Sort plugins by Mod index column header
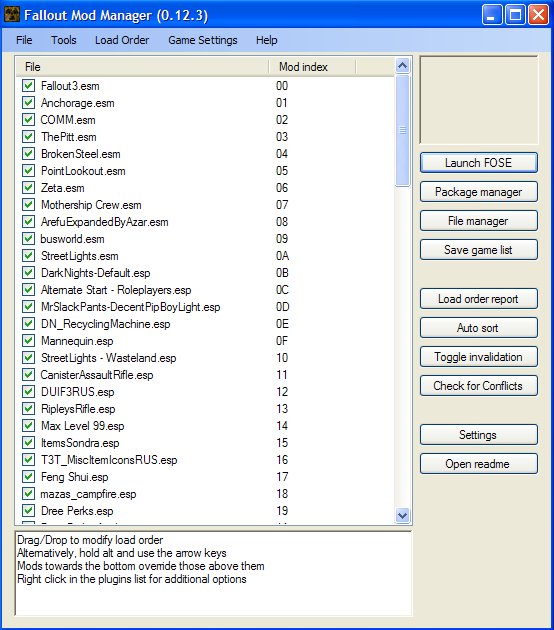The image size is (554, 630). [312, 67]
